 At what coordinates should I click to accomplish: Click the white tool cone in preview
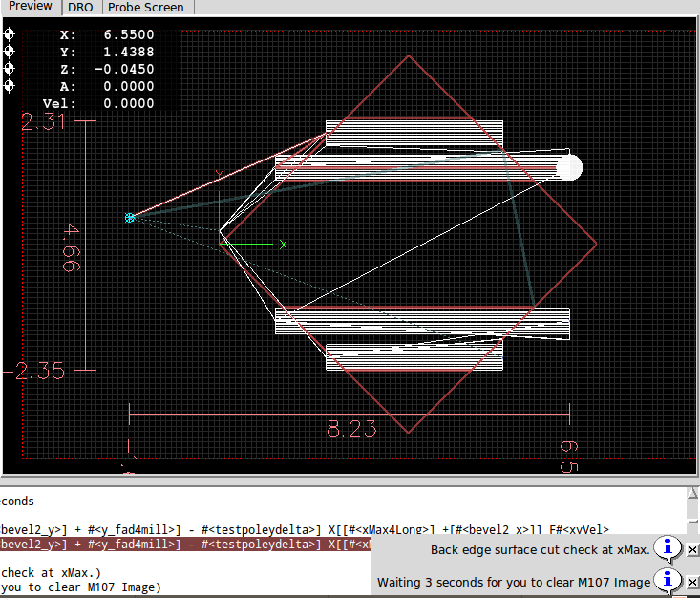[x=568, y=167]
